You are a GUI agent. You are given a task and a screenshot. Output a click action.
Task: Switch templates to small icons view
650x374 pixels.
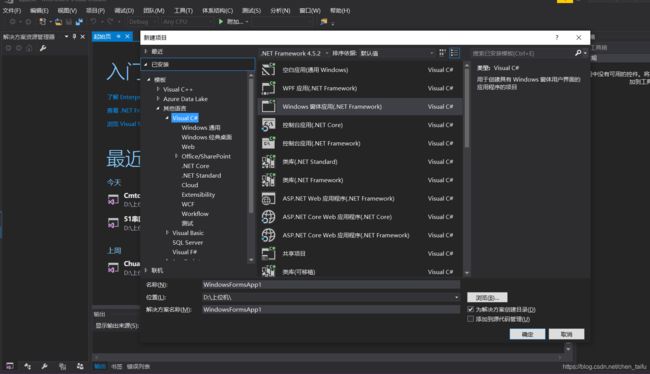[442, 53]
